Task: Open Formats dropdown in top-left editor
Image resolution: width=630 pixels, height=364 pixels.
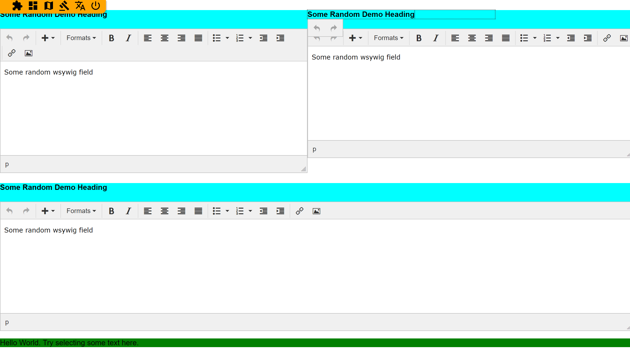Action: click(81, 38)
